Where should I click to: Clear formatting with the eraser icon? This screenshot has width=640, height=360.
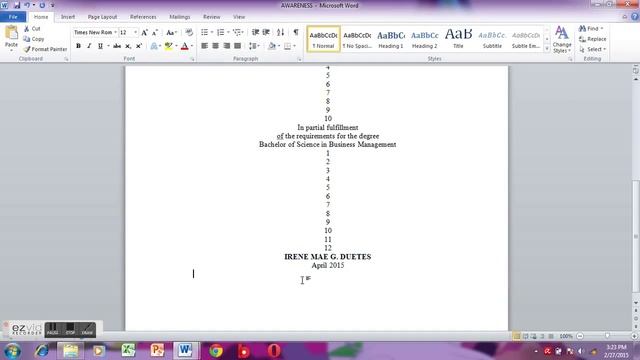click(189, 32)
